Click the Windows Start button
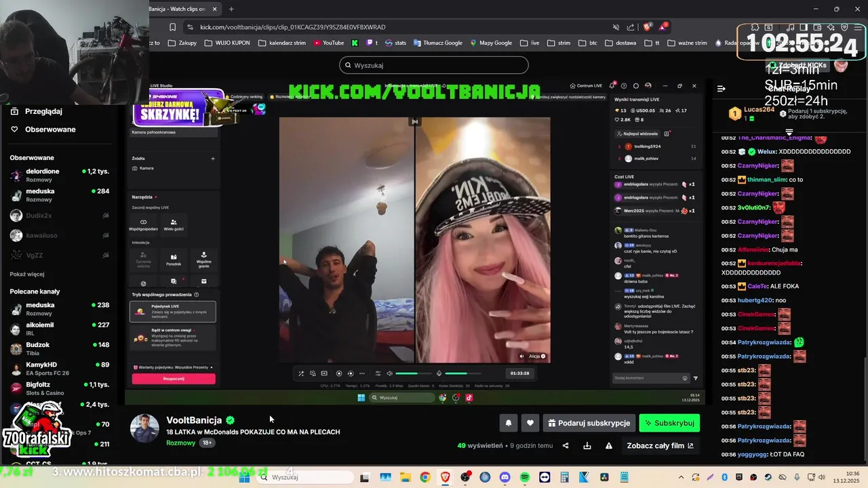868x488 pixels. [x=245, y=477]
